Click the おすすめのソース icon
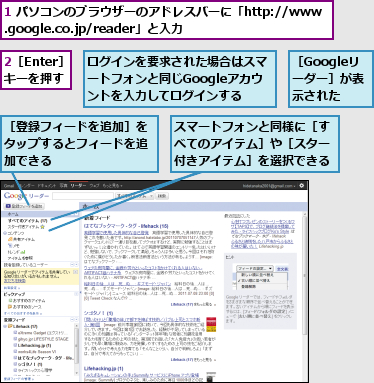Screen dimensions: 374x383 click(10, 307)
